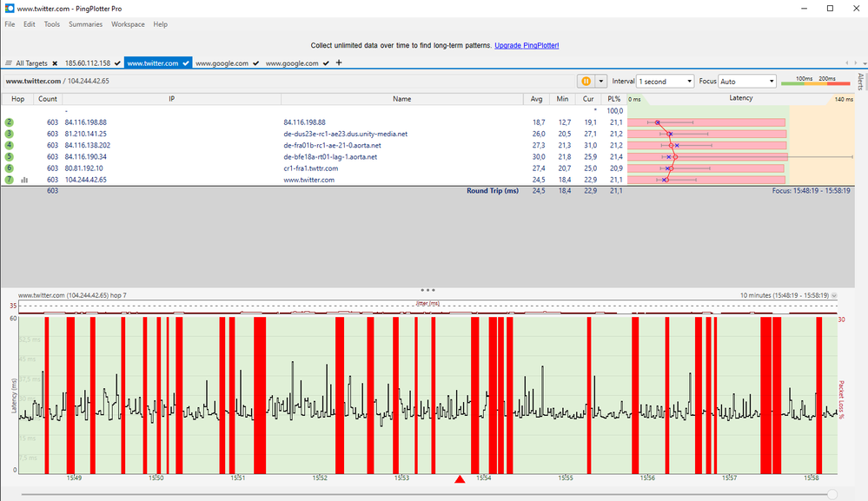Click the Latency graph column header
The width and height of the screenshot is (868, 501).
click(740, 98)
